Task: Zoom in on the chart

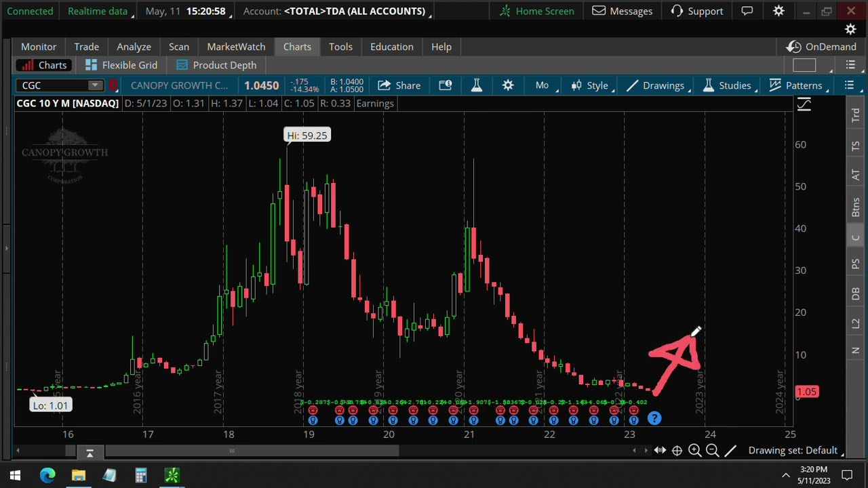Action: [x=694, y=451]
